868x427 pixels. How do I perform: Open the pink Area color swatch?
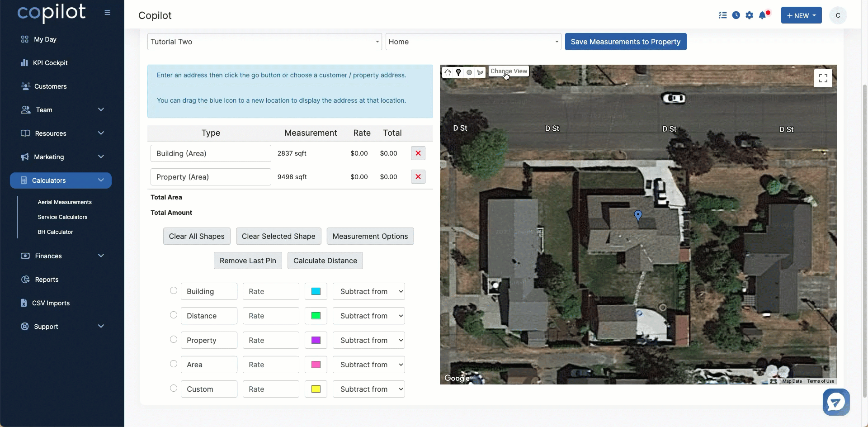pos(316,365)
